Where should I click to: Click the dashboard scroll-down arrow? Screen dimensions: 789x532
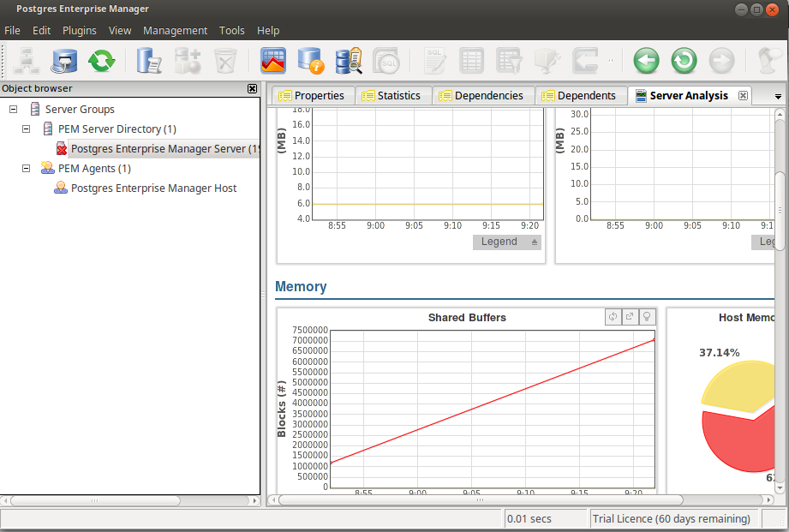coord(780,487)
